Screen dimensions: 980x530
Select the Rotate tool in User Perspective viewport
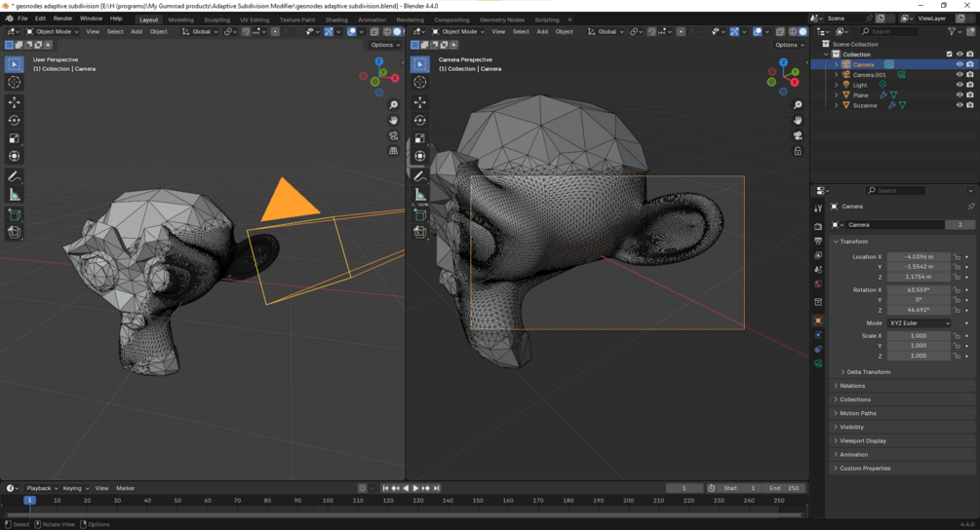point(14,121)
